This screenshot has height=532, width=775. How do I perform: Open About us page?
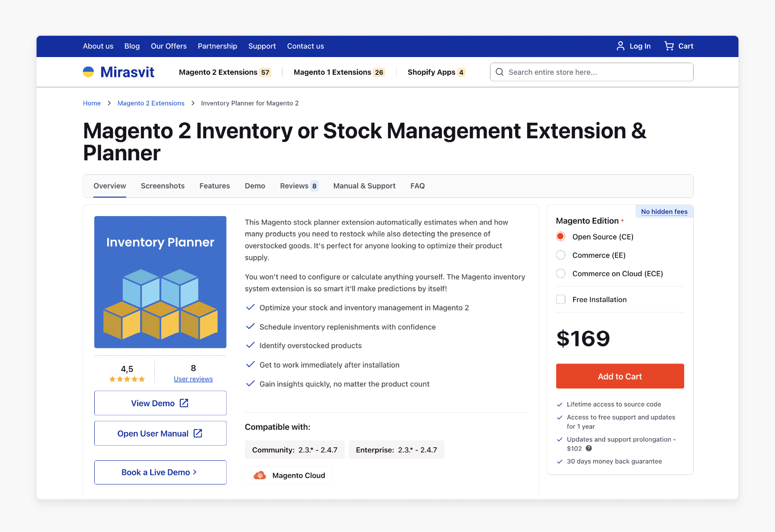click(x=98, y=46)
